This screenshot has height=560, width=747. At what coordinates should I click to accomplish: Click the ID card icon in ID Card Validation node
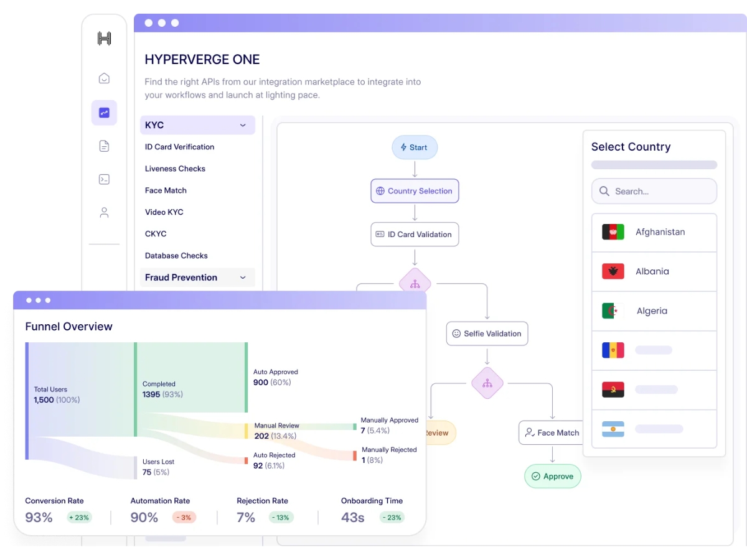pyautogui.click(x=380, y=235)
